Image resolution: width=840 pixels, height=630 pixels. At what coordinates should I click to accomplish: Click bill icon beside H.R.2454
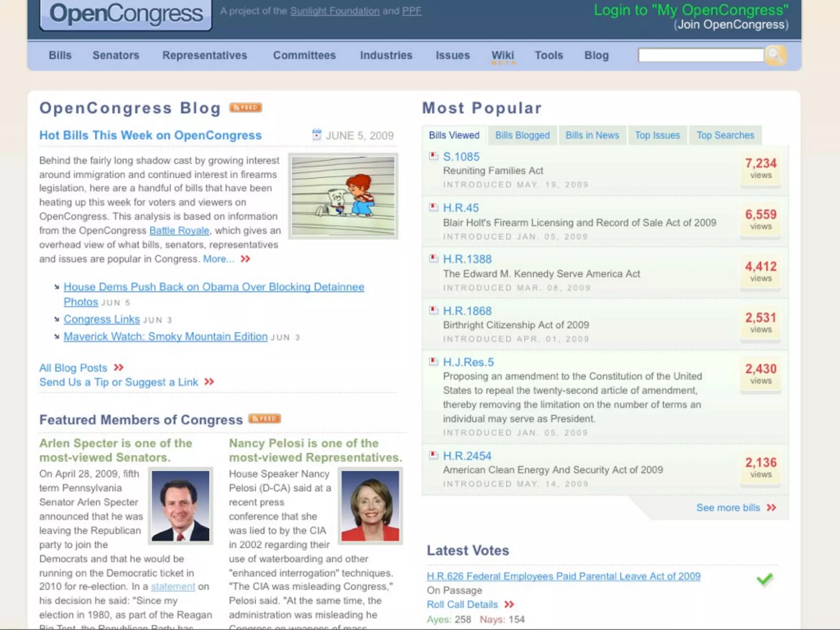(x=434, y=455)
